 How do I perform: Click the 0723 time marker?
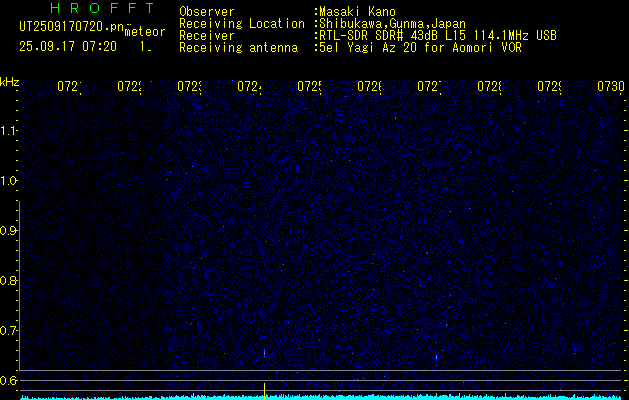tap(189, 86)
